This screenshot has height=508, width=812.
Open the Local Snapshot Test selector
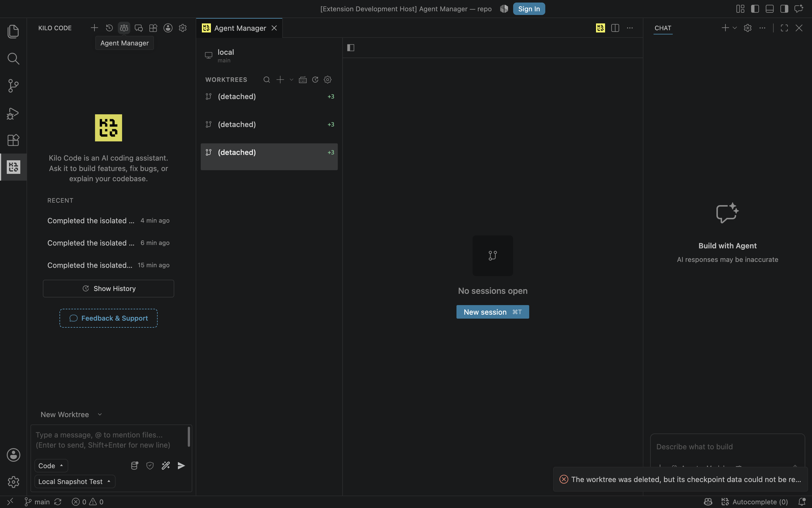coord(75,481)
